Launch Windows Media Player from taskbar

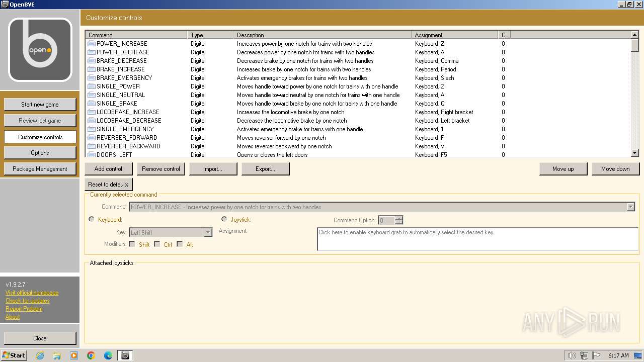click(x=74, y=355)
